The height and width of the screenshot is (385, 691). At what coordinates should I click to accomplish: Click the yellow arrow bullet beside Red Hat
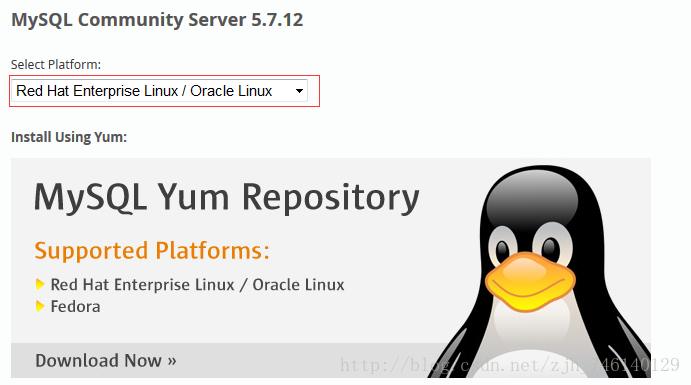pos(40,284)
